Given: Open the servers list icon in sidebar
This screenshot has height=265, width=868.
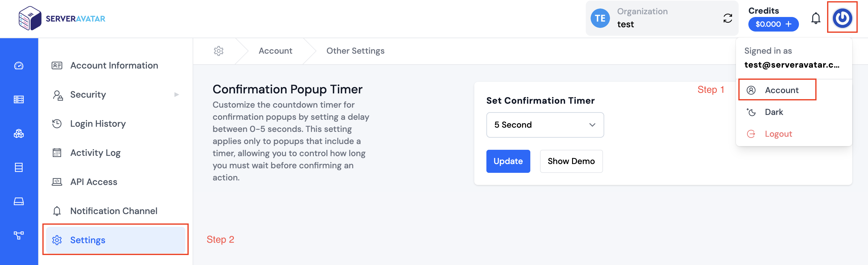Looking at the screenshot, I should (x=19, y=99).
